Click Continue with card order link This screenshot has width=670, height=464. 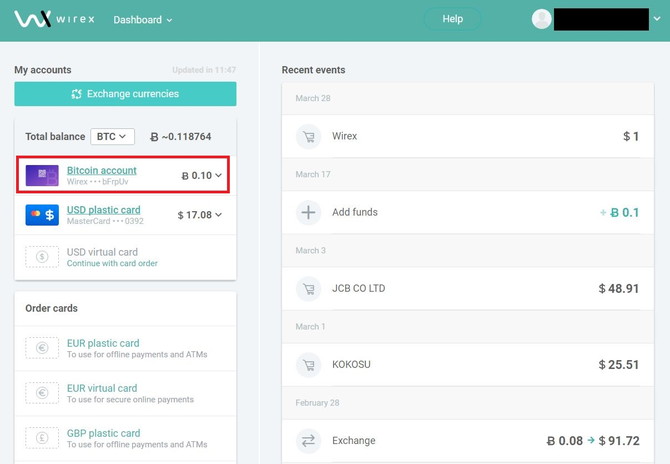coord(112,263)
